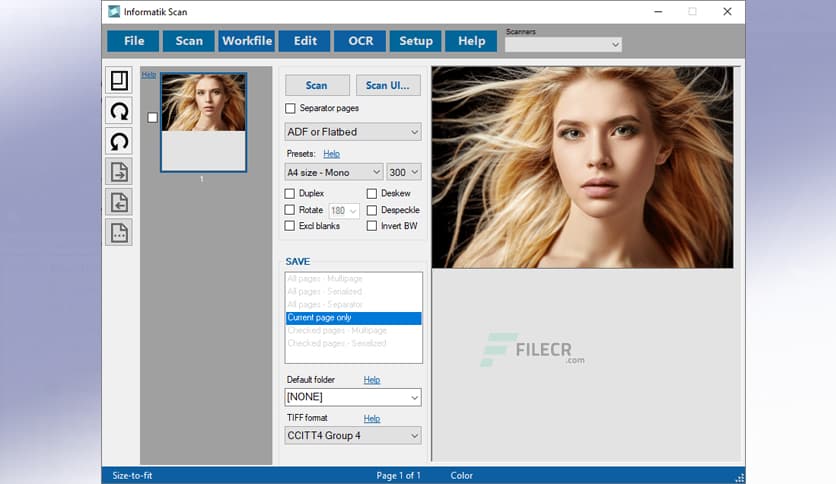The width and height of the screenshot is (836, 484).
Task: Check the Deskew option
Action: 372,193
